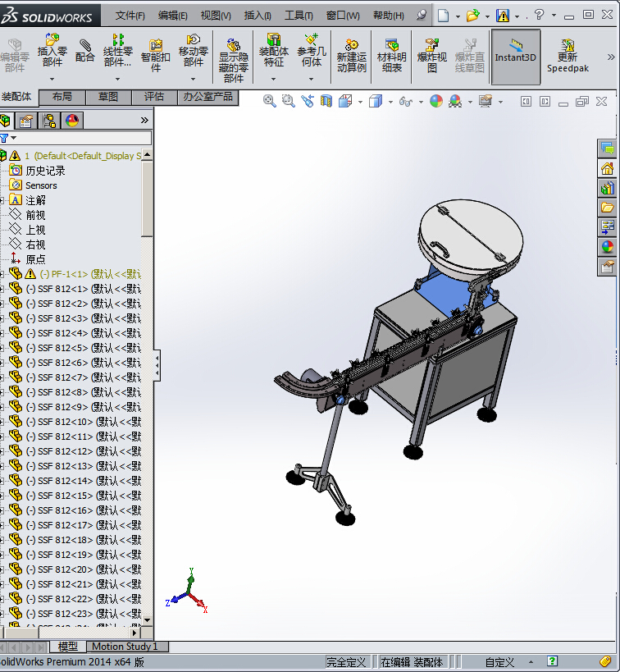Click Hide/Show Items glasses icon
This screenshot has width=620, height=672.
405,102
